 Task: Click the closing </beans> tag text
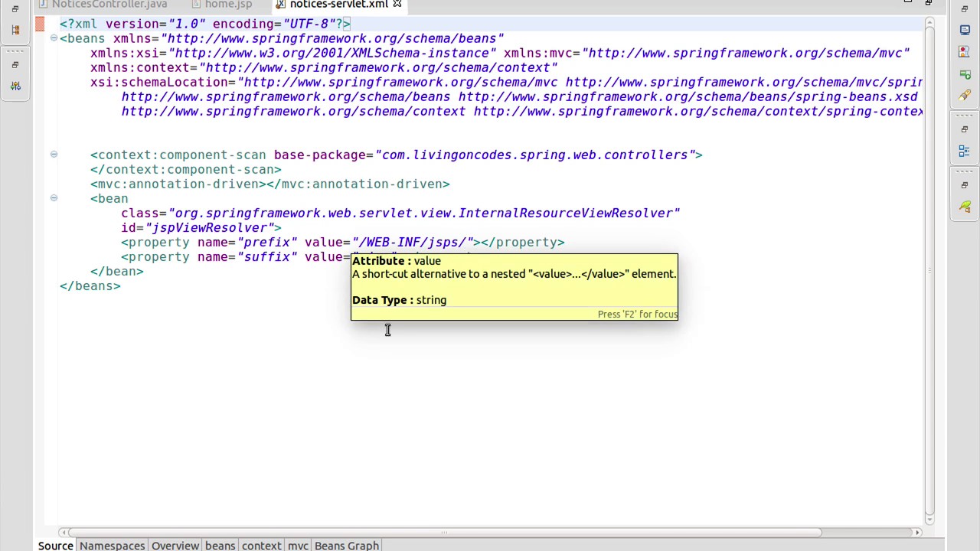click(90, 285)
